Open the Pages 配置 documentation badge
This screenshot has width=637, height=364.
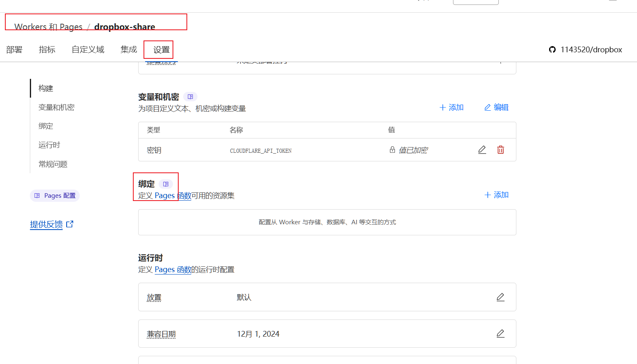click(55, 196)
